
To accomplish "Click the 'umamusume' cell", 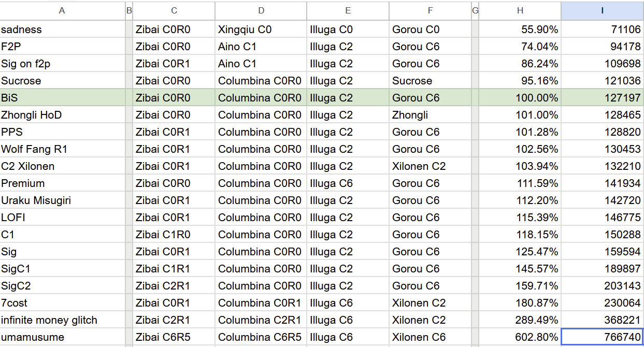I will tap(62, 337).
